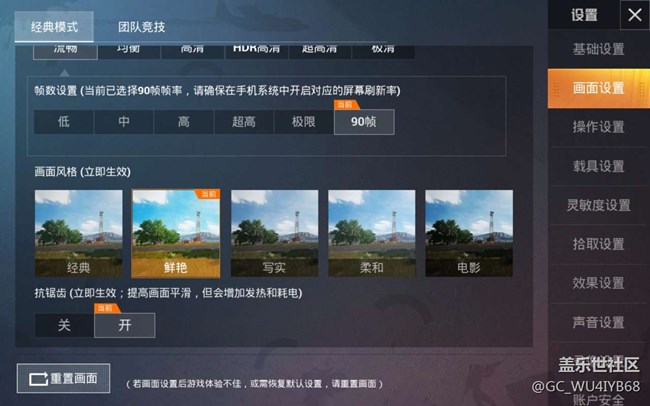Select the 经典模式 tab
This screenshot has height=406, width=650.
point(54,27)
